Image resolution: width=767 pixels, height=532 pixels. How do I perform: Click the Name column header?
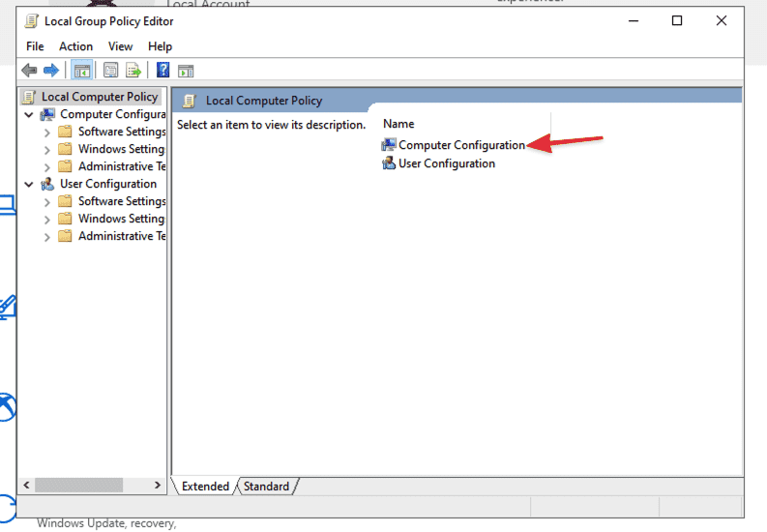(398, 124)
